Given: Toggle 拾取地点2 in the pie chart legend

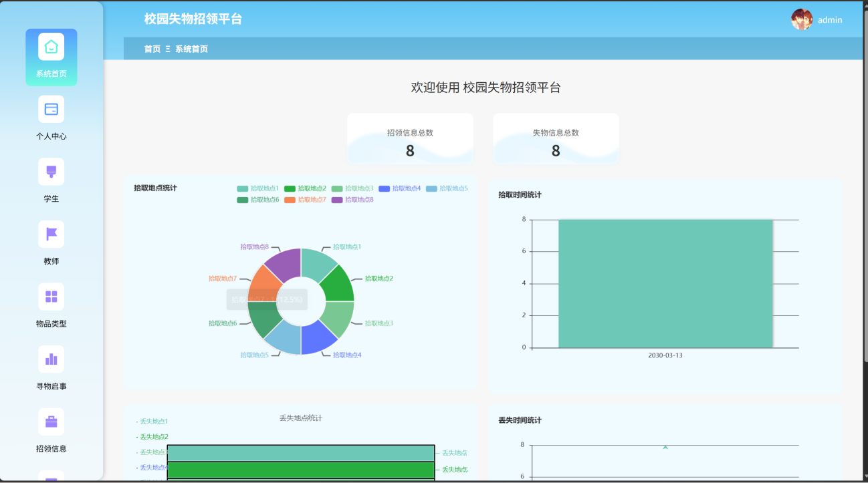Looking at the screenshot, I should click(x=305, y=188).
